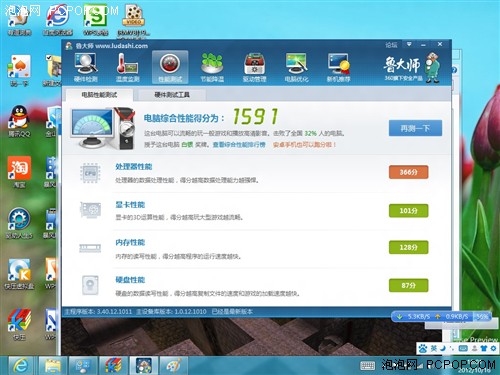This screenshot has height=375, width=500.
Task: Click the person account icon on IME bar
Action: [474, 349]
